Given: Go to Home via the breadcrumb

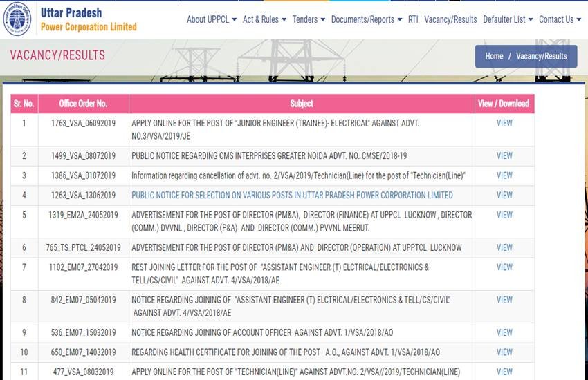Looking at the screenshot, I should point(494,57).
